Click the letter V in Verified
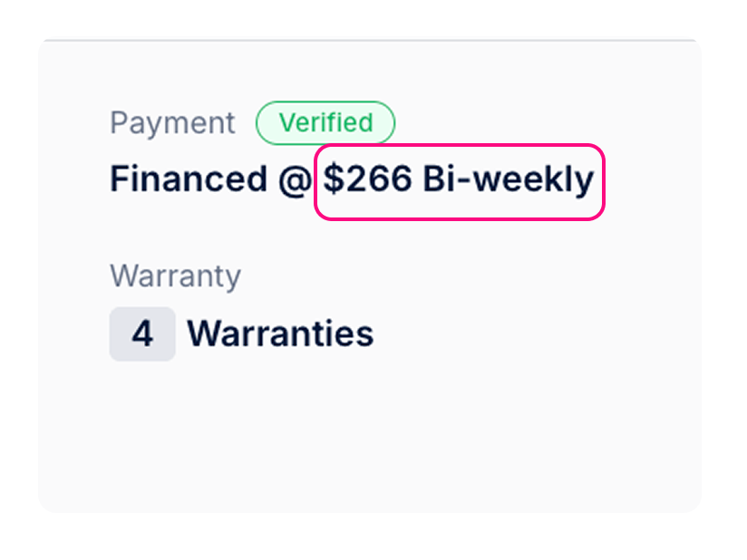The image size is (747, 560). coord(285,123)
